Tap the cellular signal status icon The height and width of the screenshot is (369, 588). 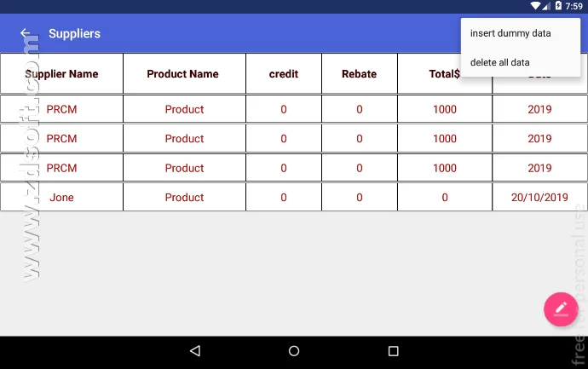(x=546, y=6)
